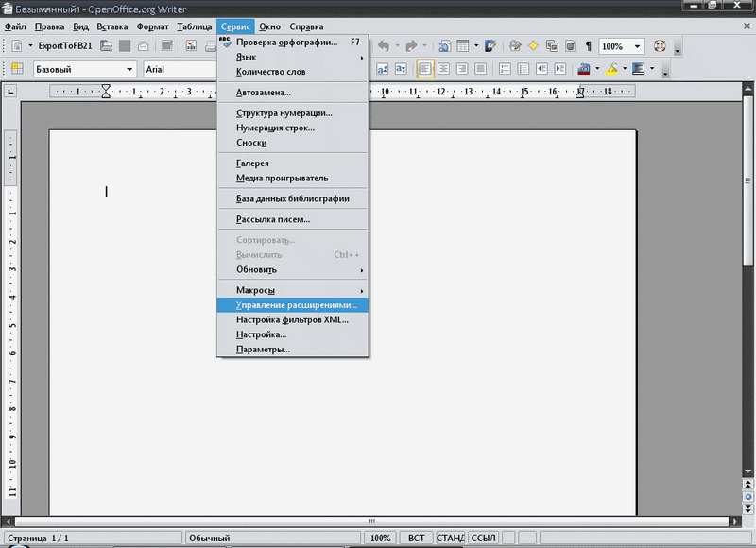Click Страница 1 / 1 status field
Image resolution: width=756 pixels, height=548 pixels.
click(x=93, y=538)
